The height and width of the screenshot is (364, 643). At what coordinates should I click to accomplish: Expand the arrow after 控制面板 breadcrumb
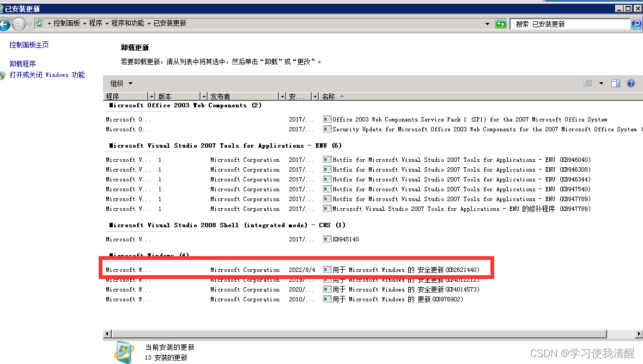84,24
